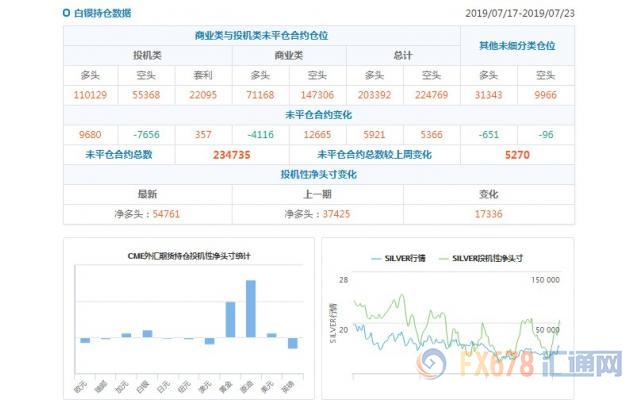Screen dimensions: 640x400
Task: Click the 其他未细分类仓位 header
Action: pyautogui.click(x=517, y=46)
